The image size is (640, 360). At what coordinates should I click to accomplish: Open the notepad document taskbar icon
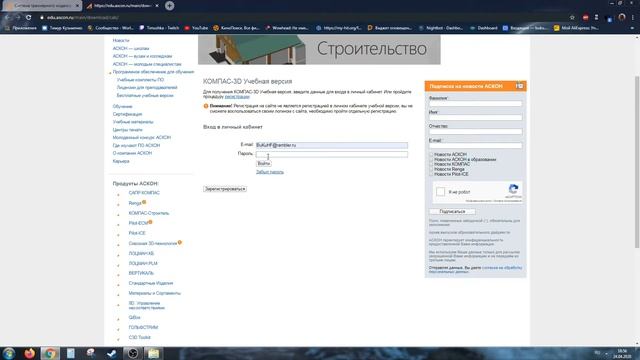[71, 353]
